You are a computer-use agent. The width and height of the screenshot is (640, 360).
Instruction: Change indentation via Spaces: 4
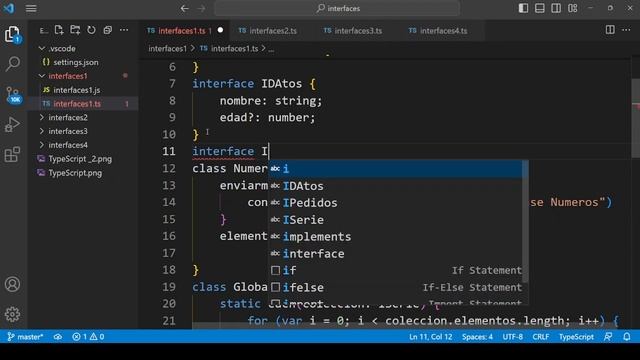477,337
